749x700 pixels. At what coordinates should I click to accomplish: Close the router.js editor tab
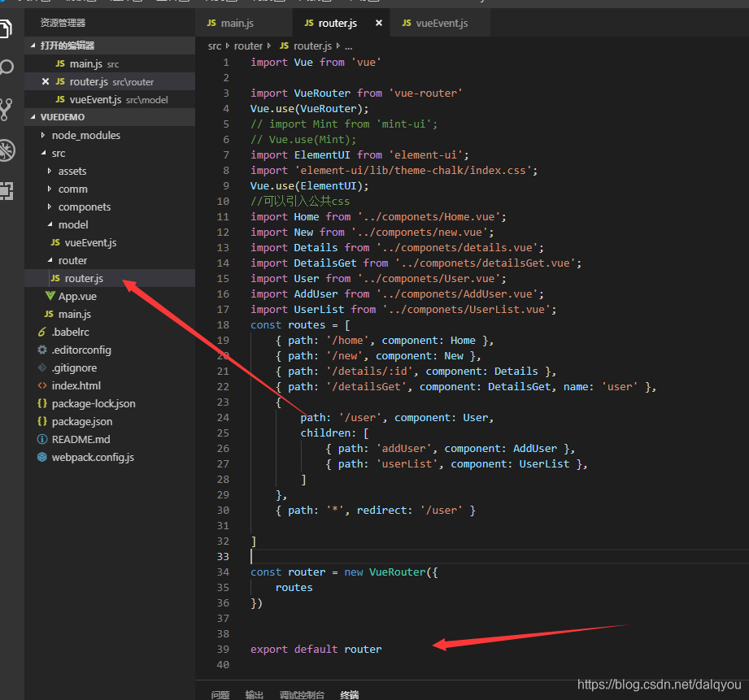[x=379, y=23]
